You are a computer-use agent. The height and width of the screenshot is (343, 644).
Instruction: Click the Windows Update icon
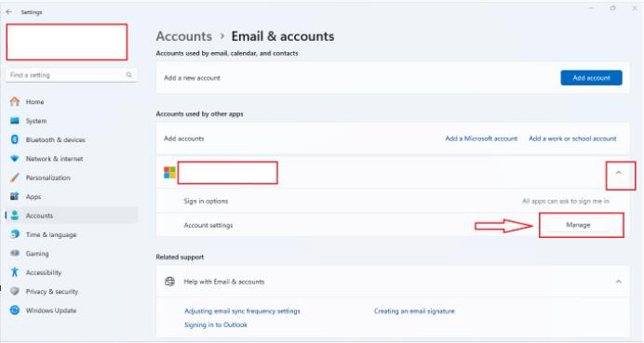tap(15, 310)
